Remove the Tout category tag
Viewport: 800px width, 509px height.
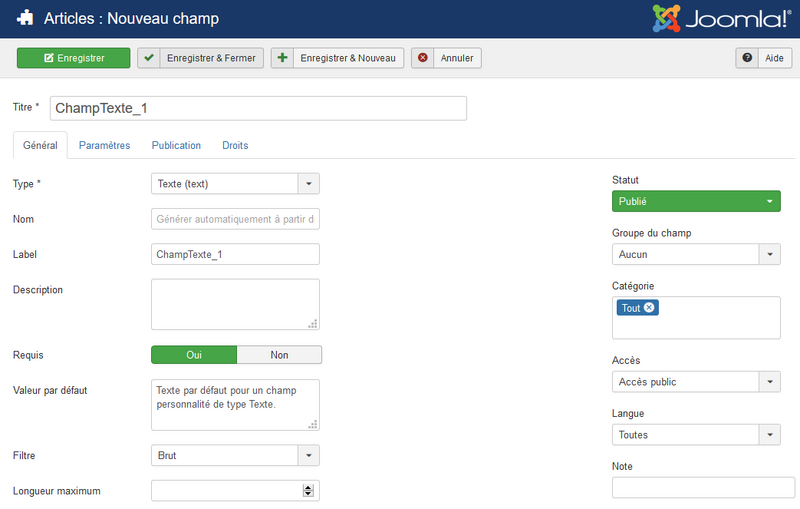(649, 308)
